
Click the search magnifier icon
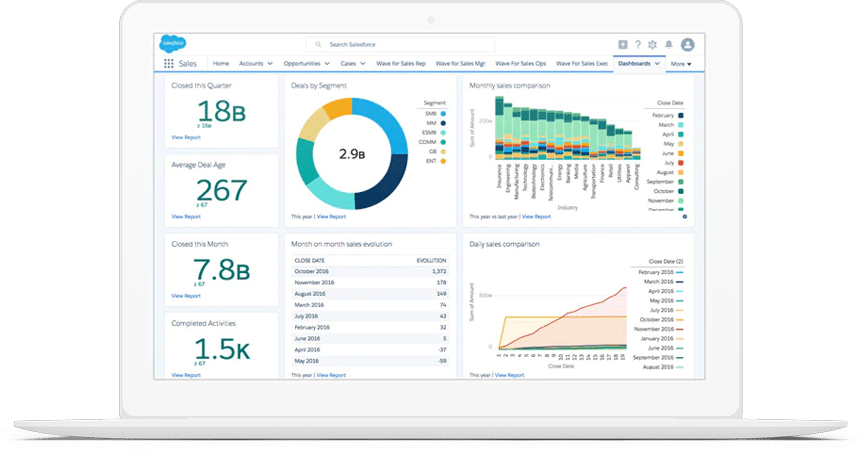coord(318,45)
